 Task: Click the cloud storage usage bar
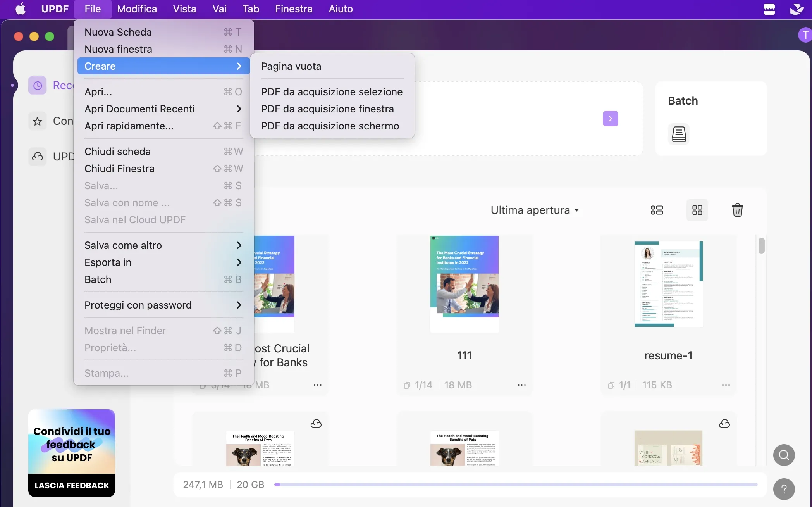tap(516, 485)
